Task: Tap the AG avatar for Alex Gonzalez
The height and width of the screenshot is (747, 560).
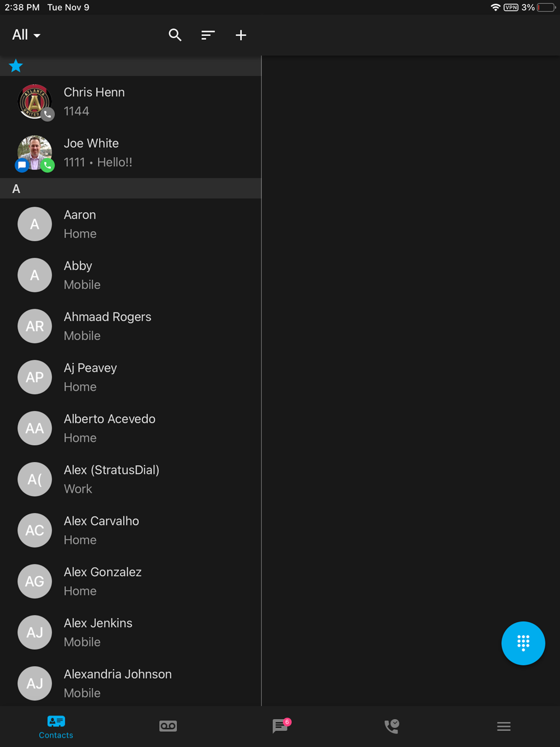Action: tap(35, 581)
